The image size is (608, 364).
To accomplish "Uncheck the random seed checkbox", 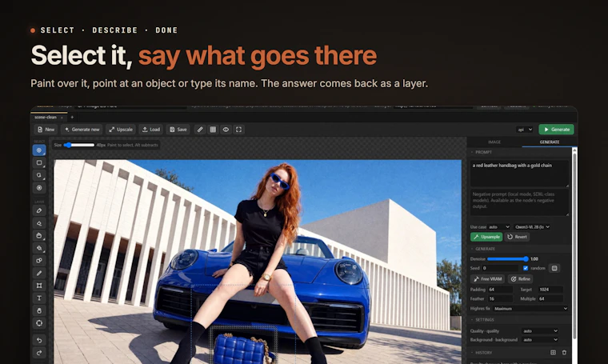I will point(526,268).
